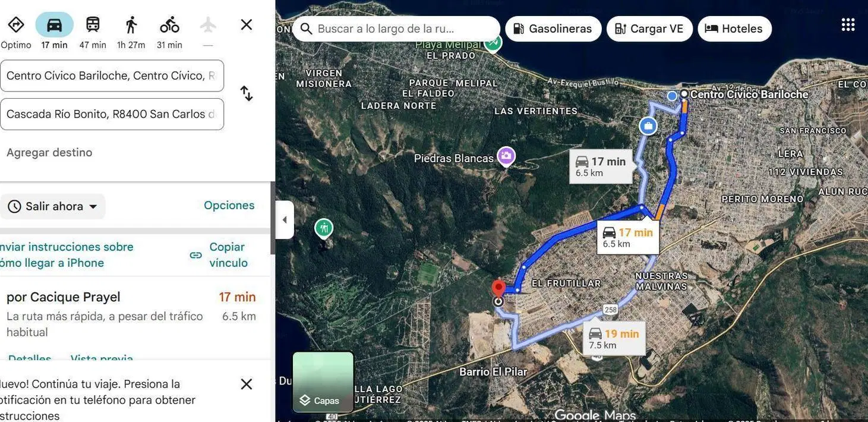Show Cargar VE charging stations
Viewport: 868px width, 422px height.
coord(649,29)
